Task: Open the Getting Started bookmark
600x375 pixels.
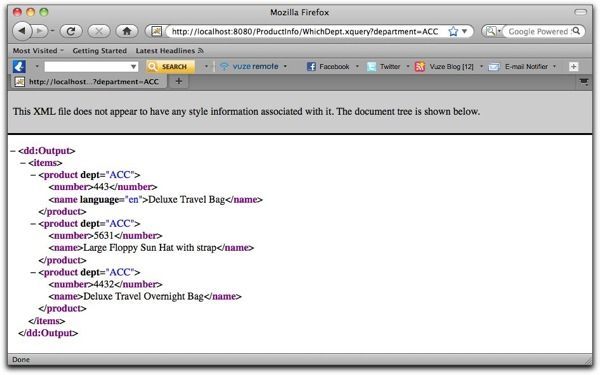Action: point(99,51)
